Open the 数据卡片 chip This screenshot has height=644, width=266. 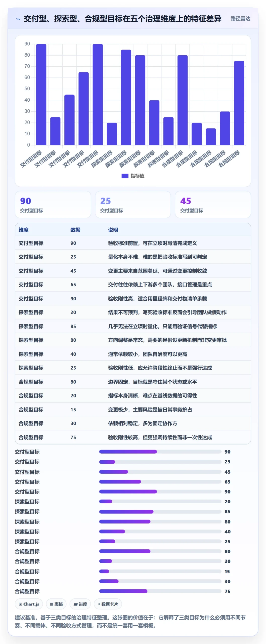[x=108, y=604]
